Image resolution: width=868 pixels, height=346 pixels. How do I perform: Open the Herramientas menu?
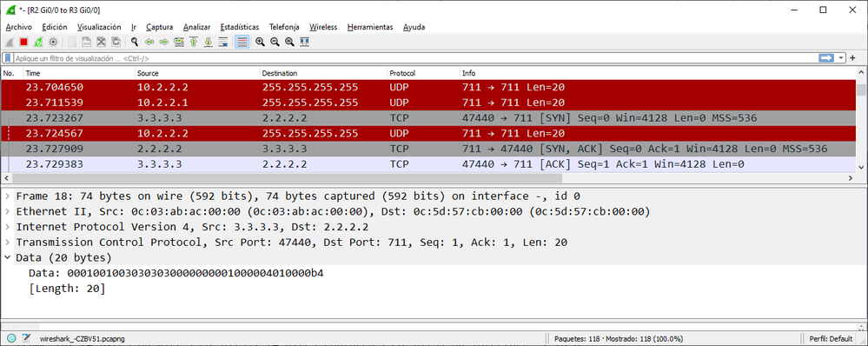[x=370, y=27]
